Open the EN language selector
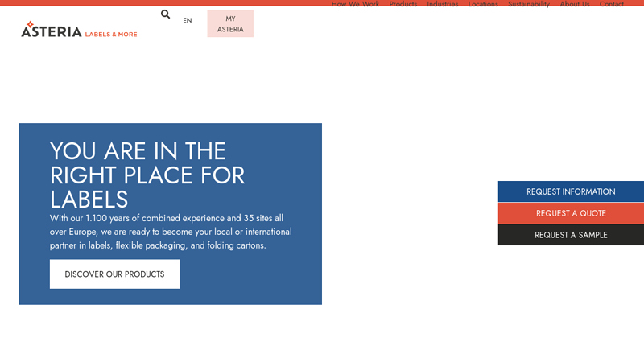644x362 pixels. tap(188, 21)
